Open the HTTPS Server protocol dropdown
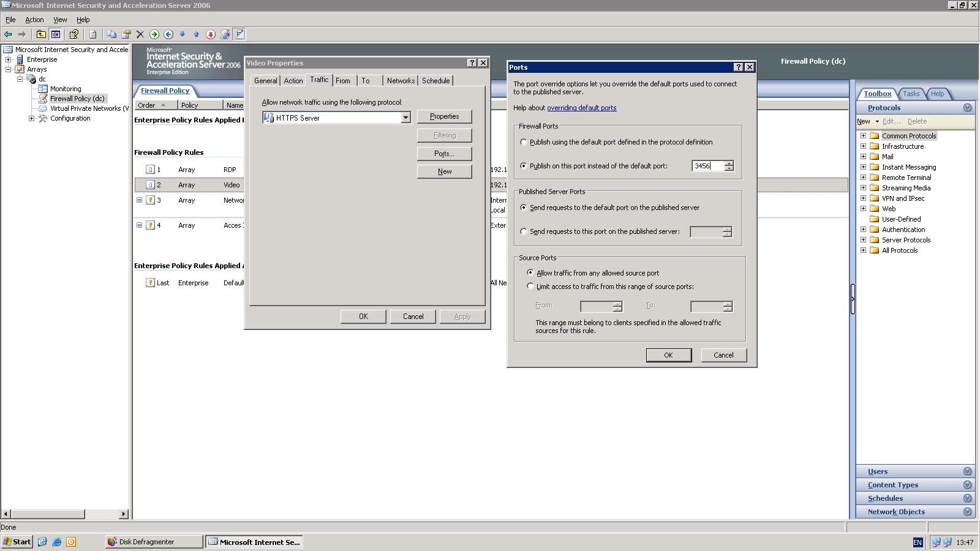The image size is (980, 551). point(405,118)
